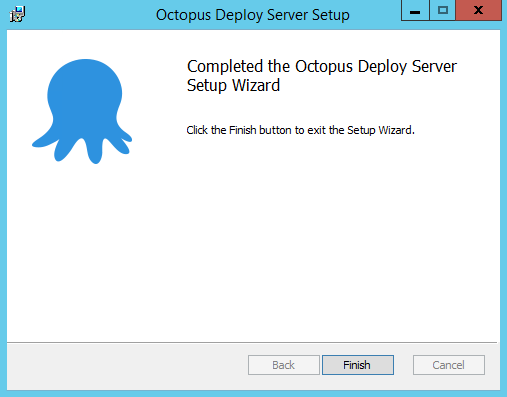Click the octopus logo's tentacles

[82, 147]
